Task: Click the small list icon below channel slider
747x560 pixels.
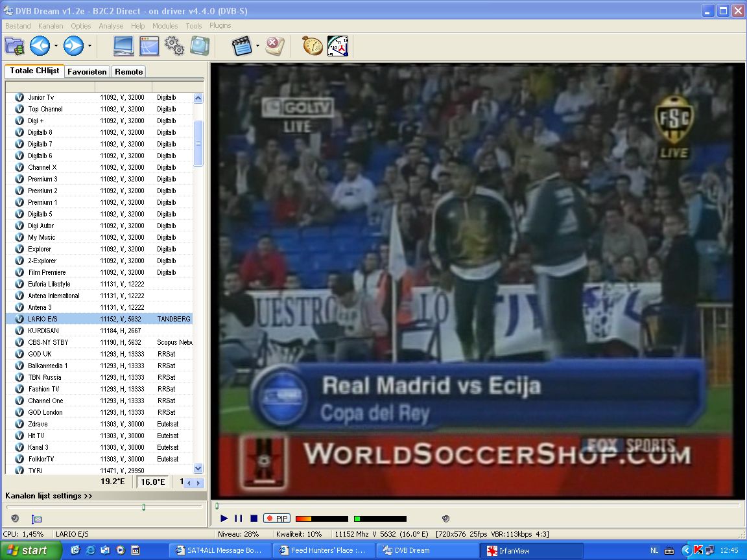Action: [x=37, y=519]
